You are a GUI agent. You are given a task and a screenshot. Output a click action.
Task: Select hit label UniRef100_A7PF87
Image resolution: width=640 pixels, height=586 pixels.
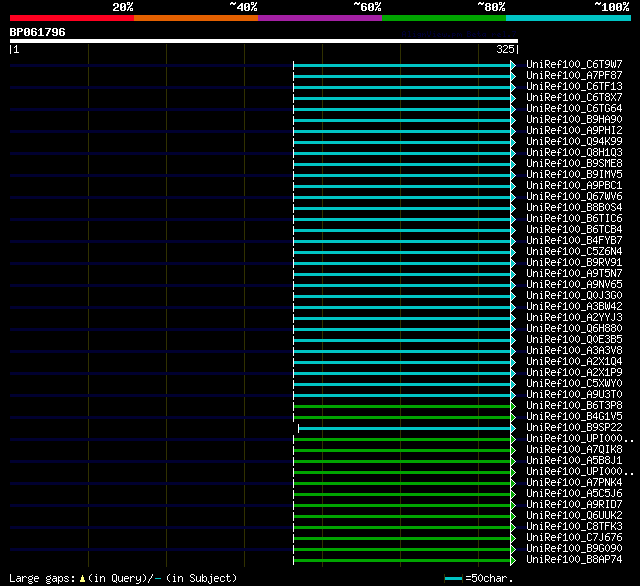point(574,75)
